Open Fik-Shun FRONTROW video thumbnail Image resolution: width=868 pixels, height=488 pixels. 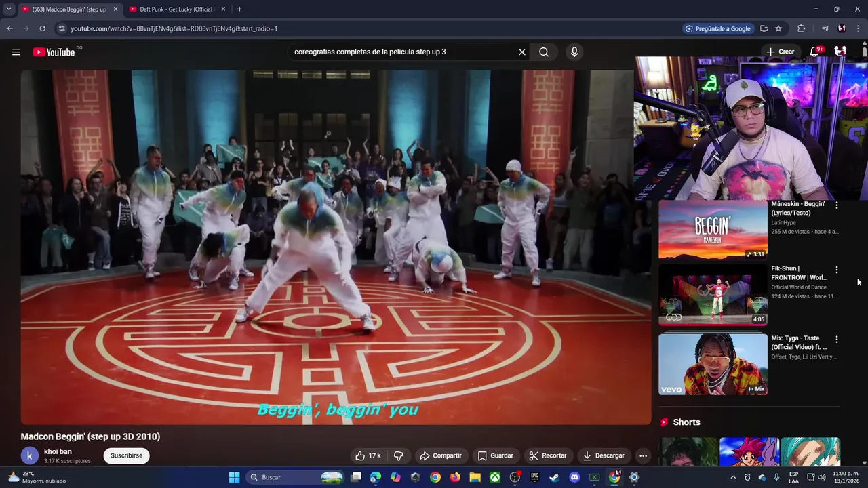pyautogui.click(x=713, y=296)
